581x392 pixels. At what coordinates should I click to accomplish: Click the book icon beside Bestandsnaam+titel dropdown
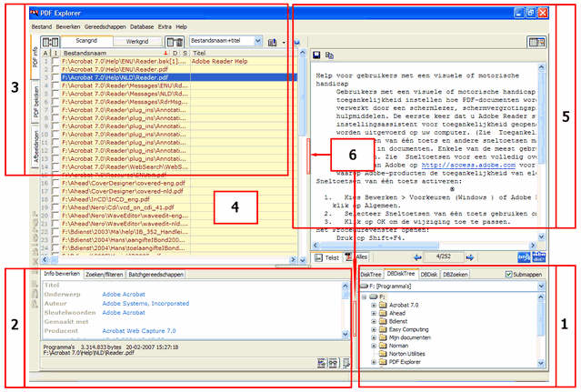click(272, 42)
